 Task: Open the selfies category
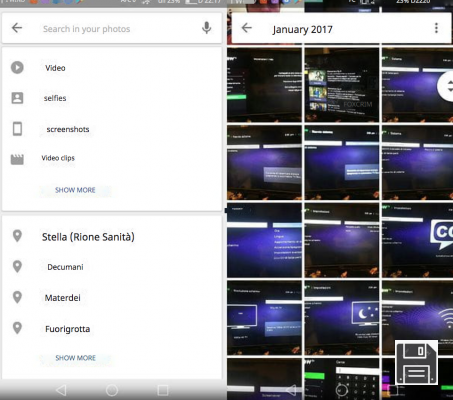(x=112, y=98)
